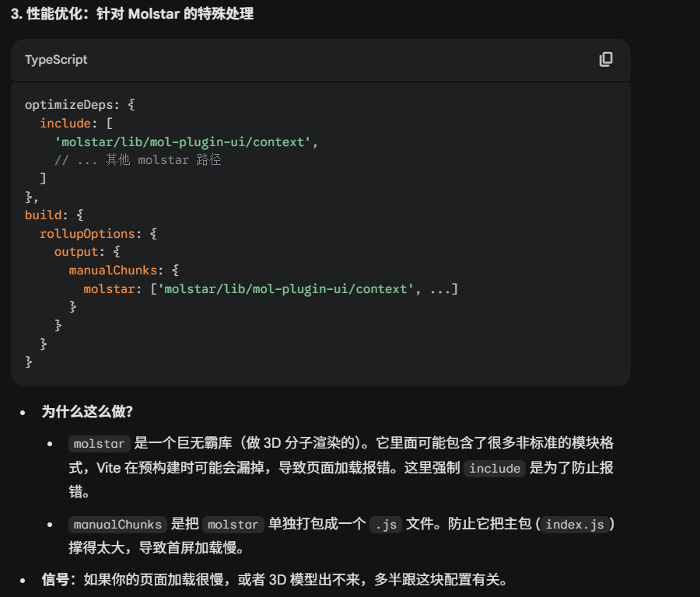
Task: Click the inline .js code chip
Action: tap(383, 524)
